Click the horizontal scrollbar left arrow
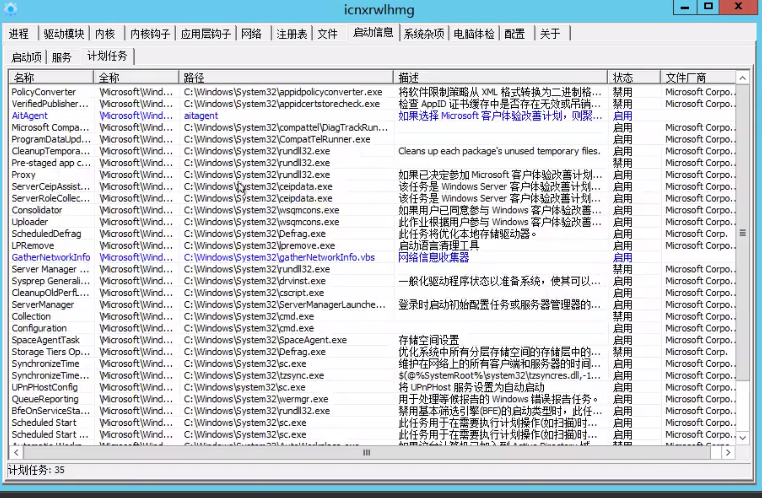This screenshot has width=762, height=498. coord(14,452)
